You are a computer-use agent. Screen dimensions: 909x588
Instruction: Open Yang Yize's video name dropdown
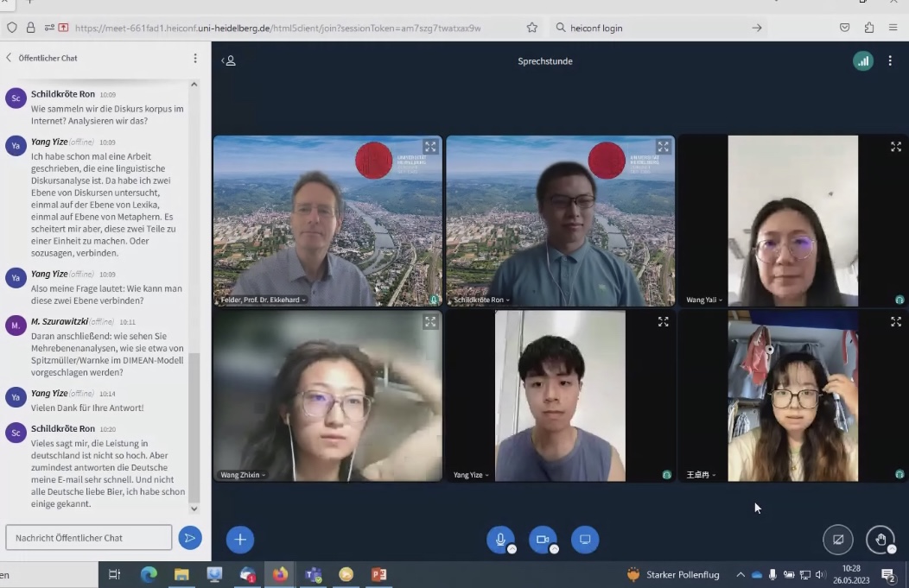[472, 475]
